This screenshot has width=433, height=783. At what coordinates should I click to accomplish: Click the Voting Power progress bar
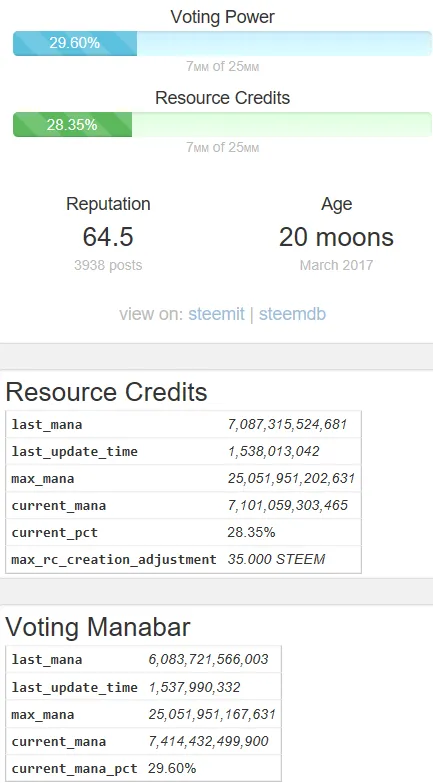[x=222, y=43]
